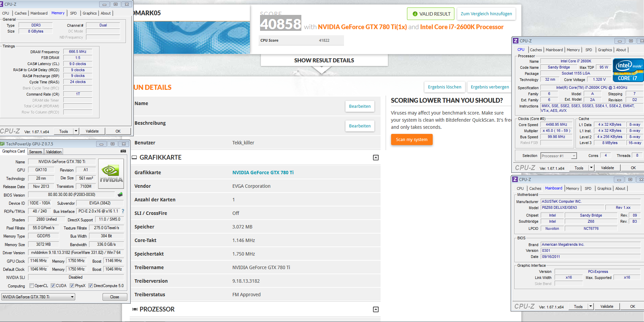
Task: Click Benutzer name Tekk_killer
Action: point(243,143)
